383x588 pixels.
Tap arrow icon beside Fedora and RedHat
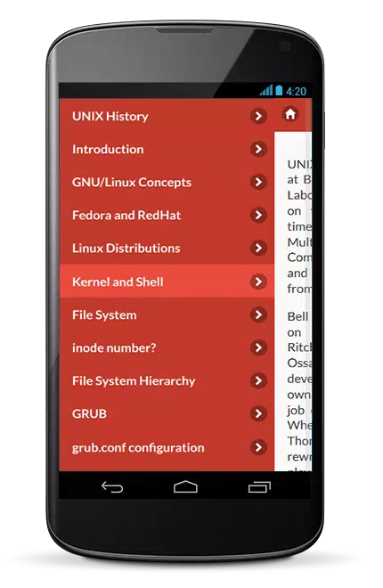click(x=258, y=215)
